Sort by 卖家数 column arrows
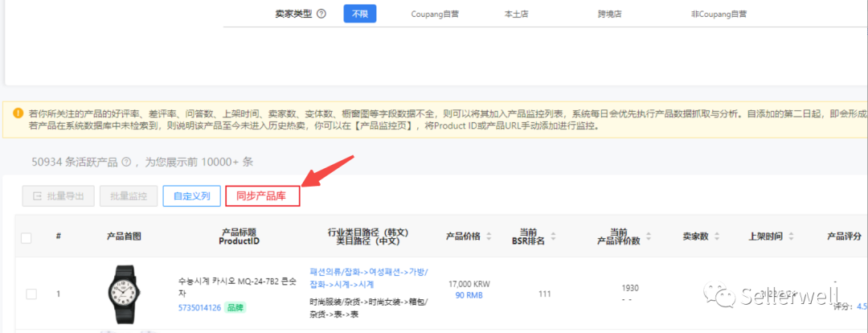Viewport: 868px width, 333px height. coord(717,236)
